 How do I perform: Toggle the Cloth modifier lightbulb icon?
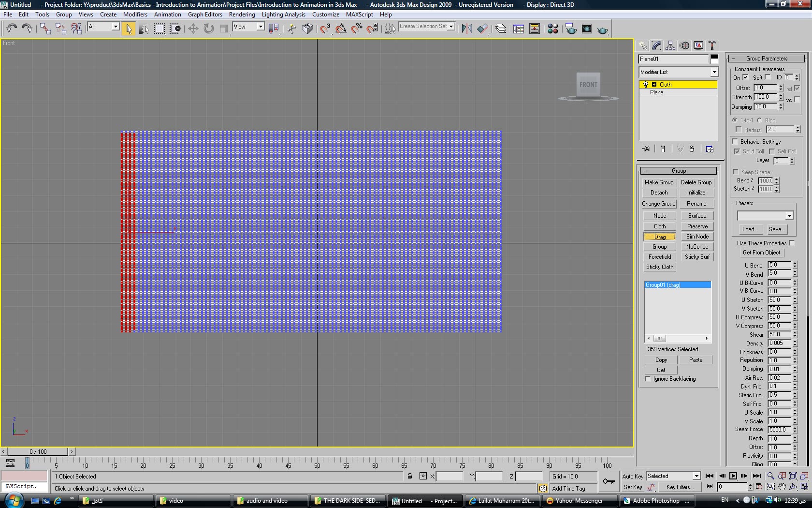coord(645,84)
